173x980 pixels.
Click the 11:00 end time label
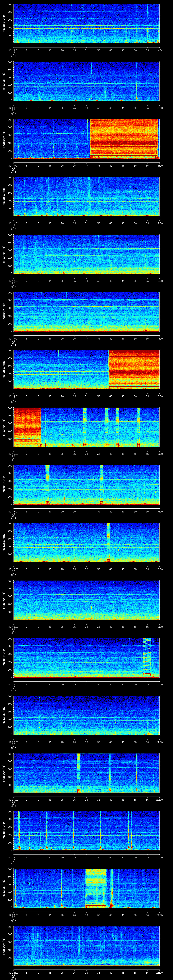(x=160, y=166)
